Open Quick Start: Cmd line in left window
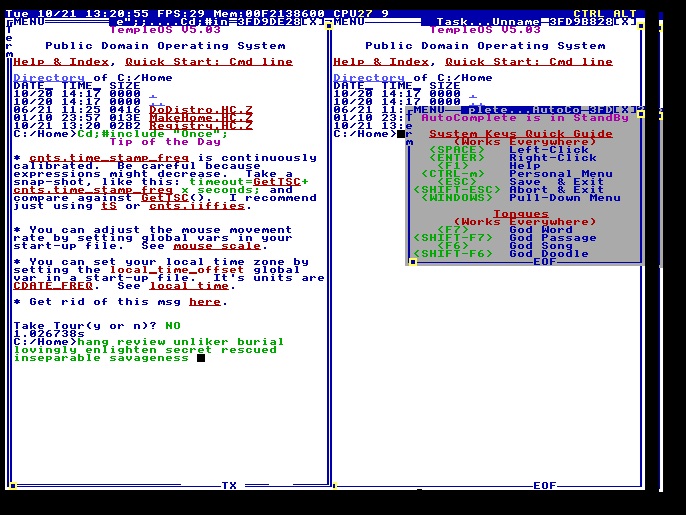Screen dimensions: 686x515 209,62
